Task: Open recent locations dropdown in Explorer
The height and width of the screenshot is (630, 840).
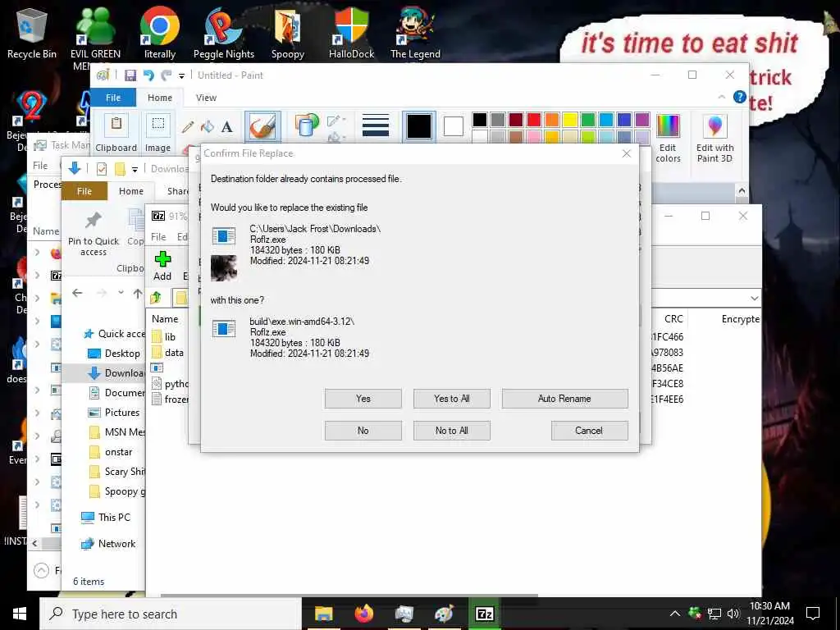Action: tap(121, 293)
